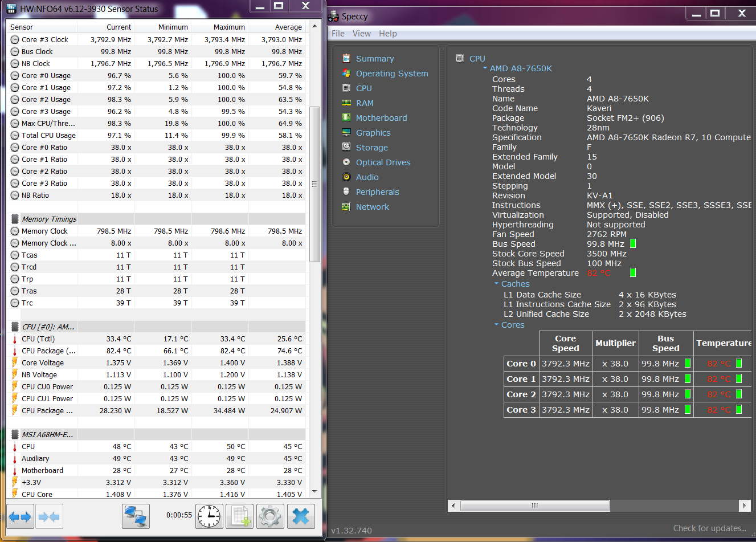This screenshot has height=542, width=756.
Task: Open the Graphics section in Speccy
Action: click(373, 133)
